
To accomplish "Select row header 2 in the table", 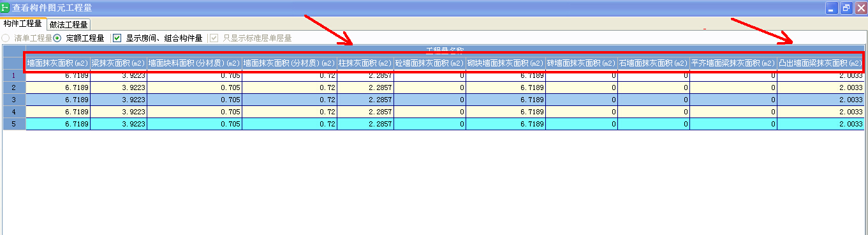I will (x=14, y=87).
